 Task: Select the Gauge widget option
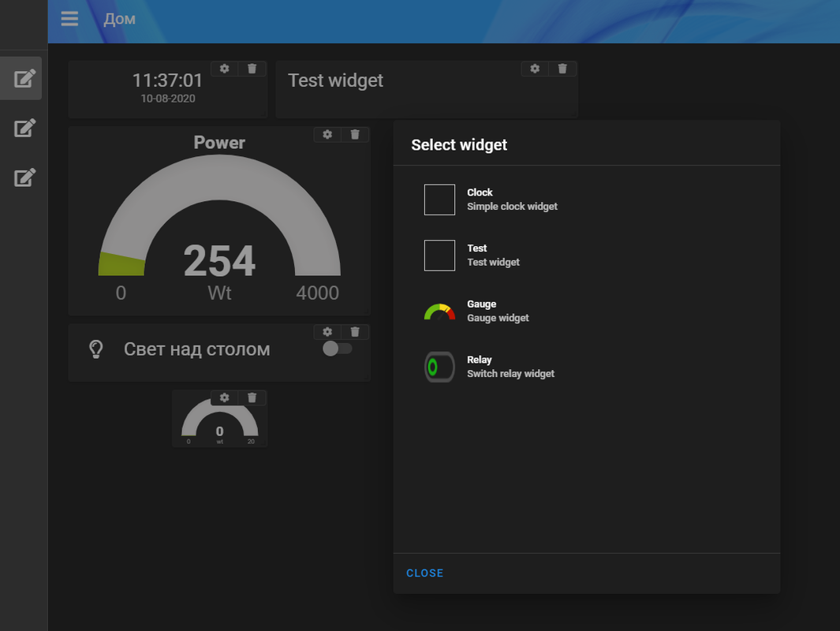coord(587,312)
